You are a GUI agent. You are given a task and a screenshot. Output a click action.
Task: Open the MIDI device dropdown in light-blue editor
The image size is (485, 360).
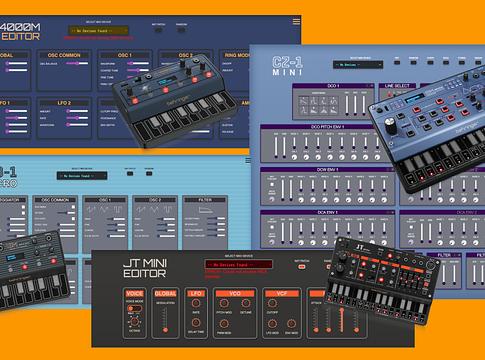pyautogui.click(x=82, y=176)
